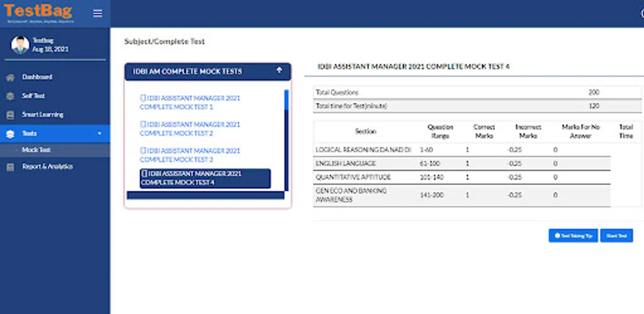Viewport: 644px width, 314px height.
Task: Click the Report & Analytics icon
Action: pos(10,167)
